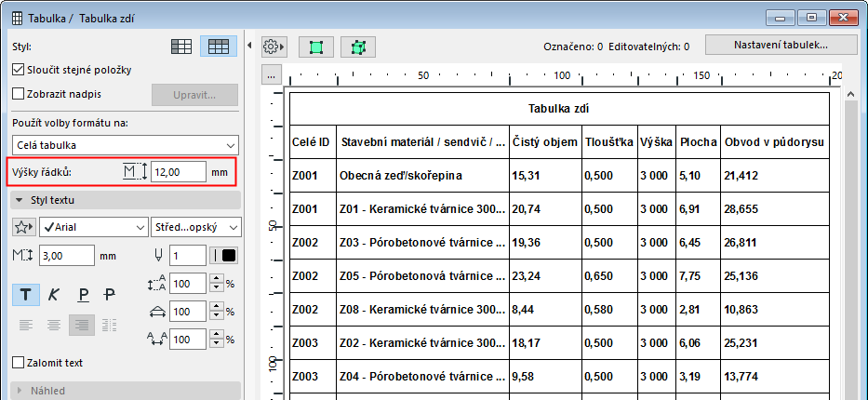
Task: Click the select-in-3D green cube icon
Action: [358, 47]
